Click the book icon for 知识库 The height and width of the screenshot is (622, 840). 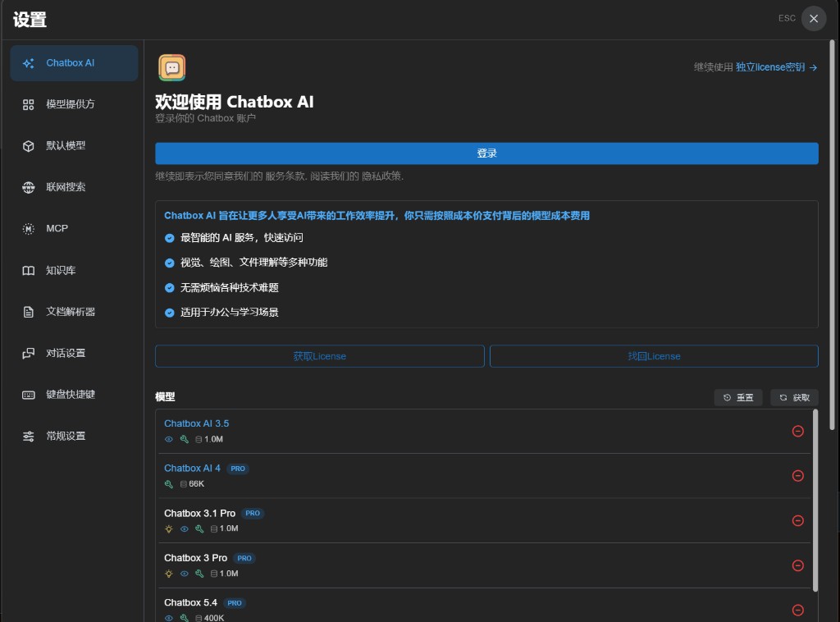pyautogui.click(x=29, y=270)
